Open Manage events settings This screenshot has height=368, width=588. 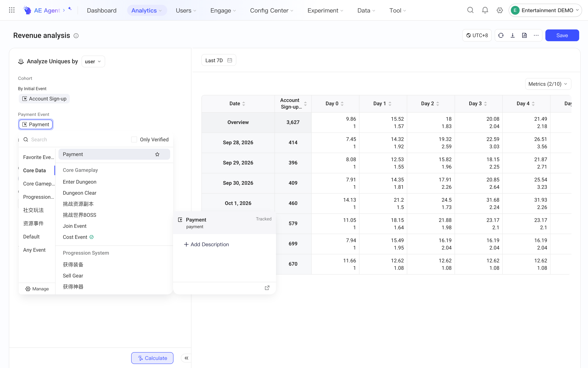tap(37, 289)
